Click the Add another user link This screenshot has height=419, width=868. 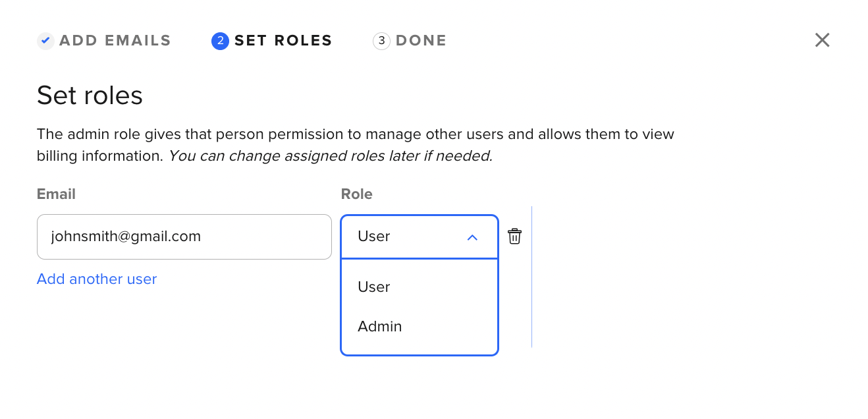[x=97, y=279]
